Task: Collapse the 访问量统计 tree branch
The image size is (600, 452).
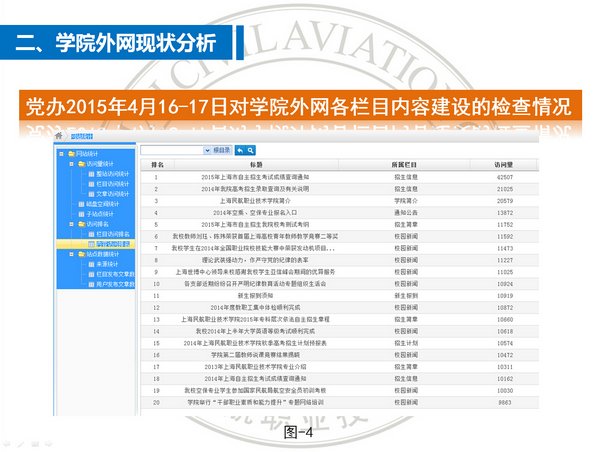Action: (72, 164)
